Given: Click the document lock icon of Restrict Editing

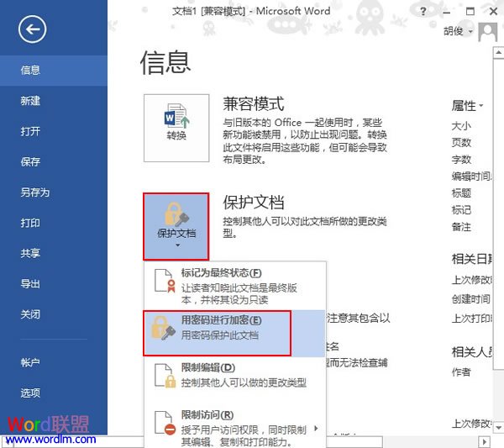Looking at the screenshot, I should [x=165, y=375].
